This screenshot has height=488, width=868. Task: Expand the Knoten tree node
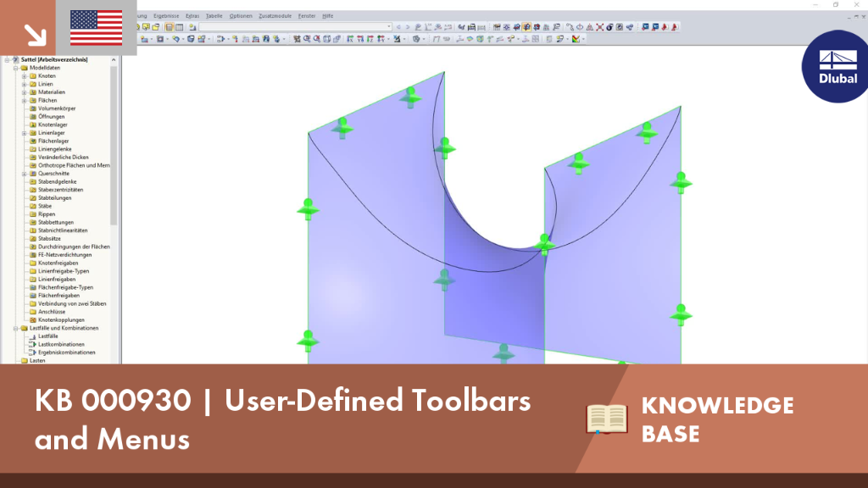(x=25, y=75)
